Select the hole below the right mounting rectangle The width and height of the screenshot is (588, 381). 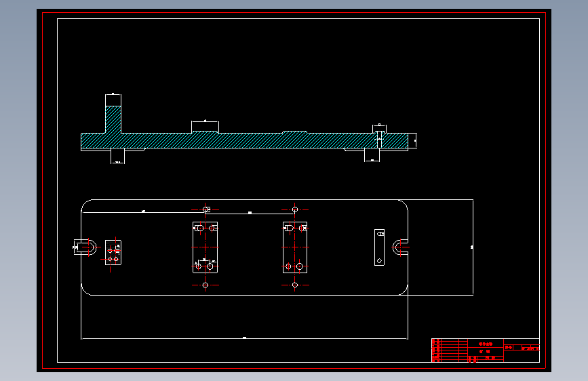(295, 285)
